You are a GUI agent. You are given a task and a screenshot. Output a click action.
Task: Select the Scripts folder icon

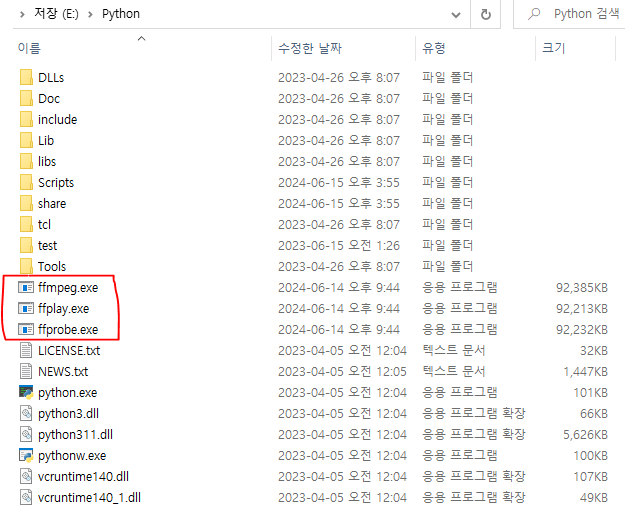pyautogui.click(x=26, y=182)
